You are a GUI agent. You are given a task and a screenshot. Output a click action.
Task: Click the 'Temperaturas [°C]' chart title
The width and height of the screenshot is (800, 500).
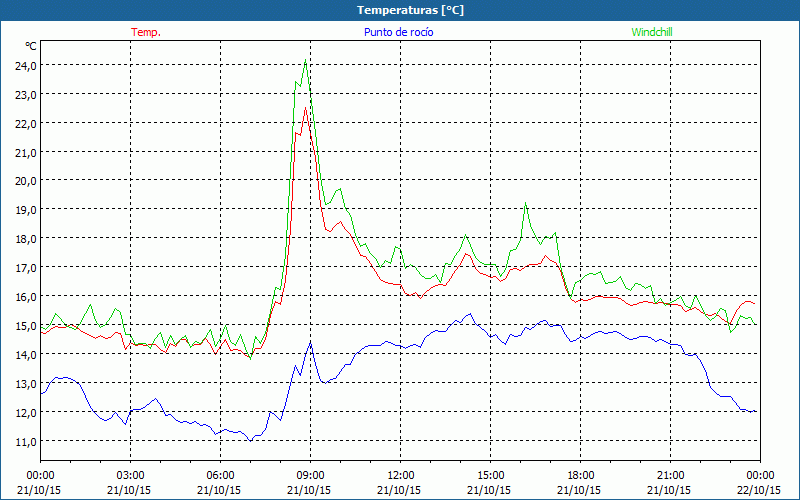(410, 10)
